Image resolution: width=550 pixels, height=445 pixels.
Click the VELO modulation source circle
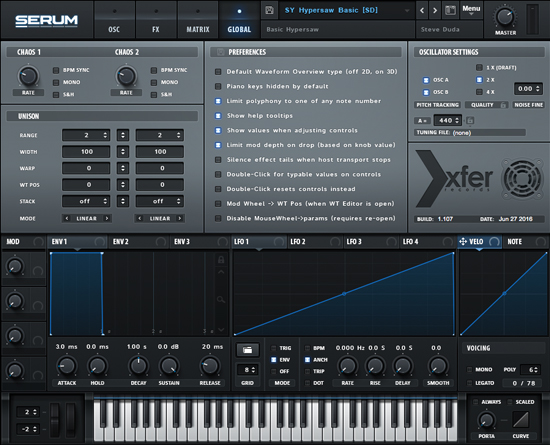click(494, 242)
